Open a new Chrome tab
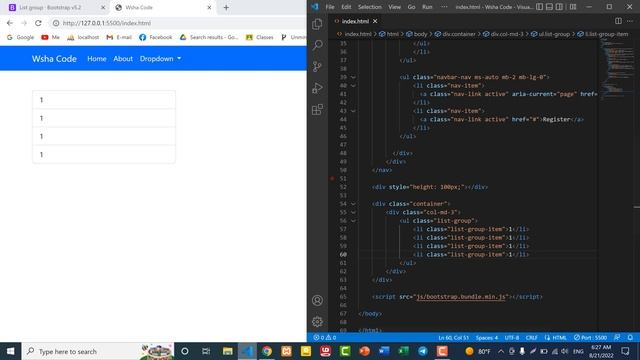The image size is (640, 360). 226,7
